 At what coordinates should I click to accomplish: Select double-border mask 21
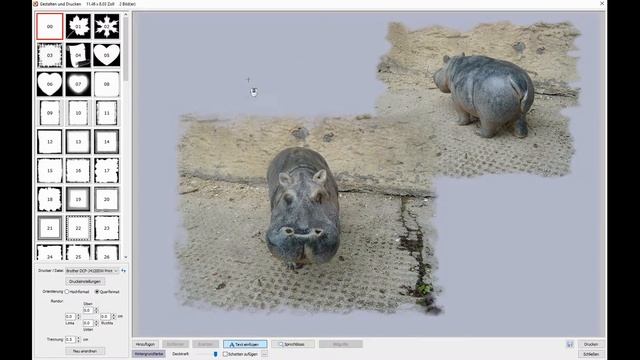pos(50,228)
